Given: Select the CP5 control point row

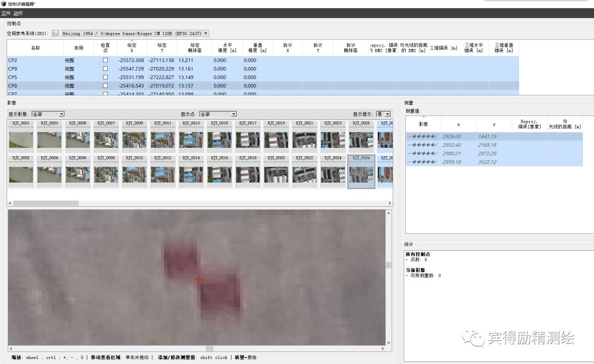Looking at the screenshot, I should tap(263, 78).
